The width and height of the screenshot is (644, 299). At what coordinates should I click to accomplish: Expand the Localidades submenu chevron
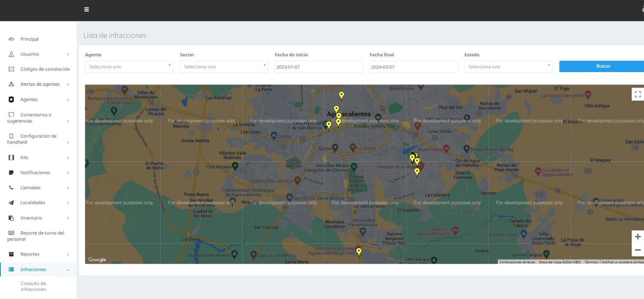(x=68, y=203)
